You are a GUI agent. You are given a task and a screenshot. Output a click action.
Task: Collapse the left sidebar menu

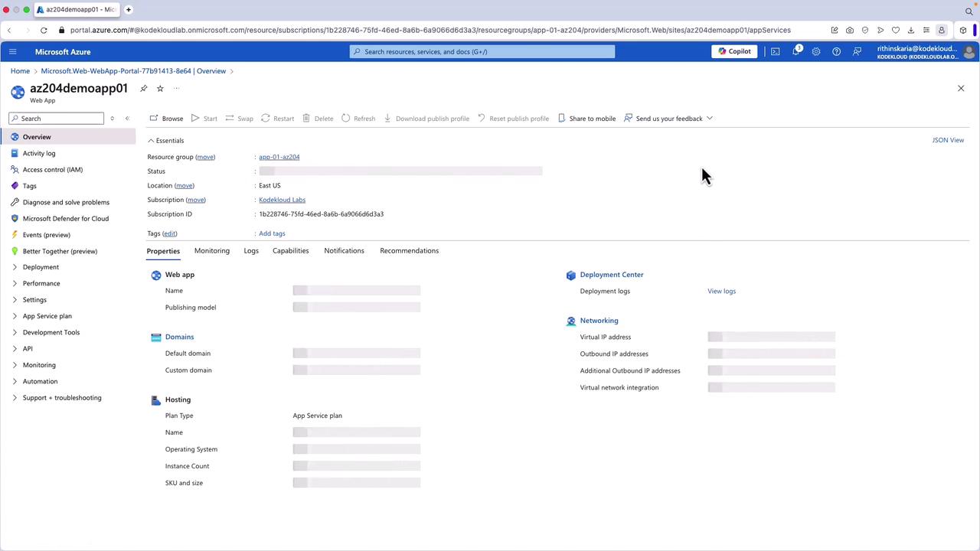[127, 119]
